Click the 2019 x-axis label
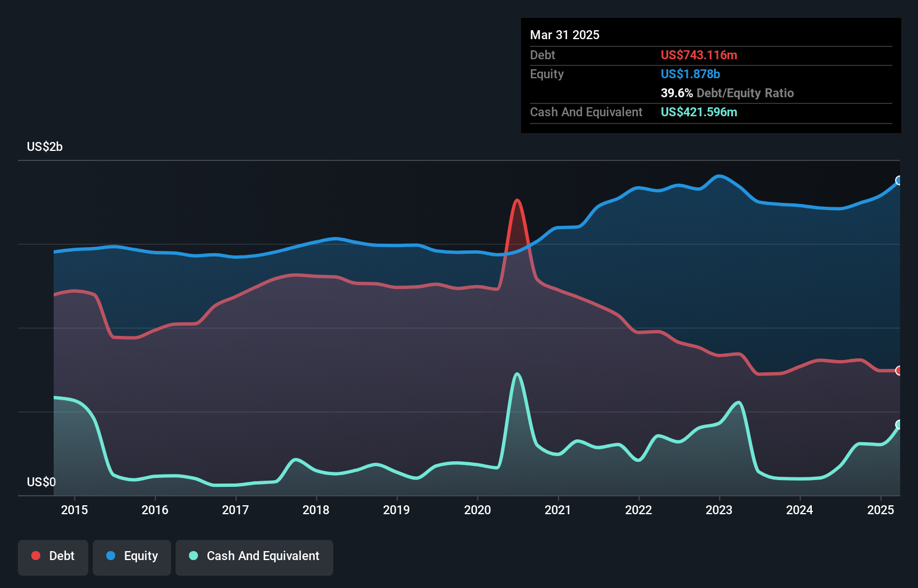 tap(396, 510)
